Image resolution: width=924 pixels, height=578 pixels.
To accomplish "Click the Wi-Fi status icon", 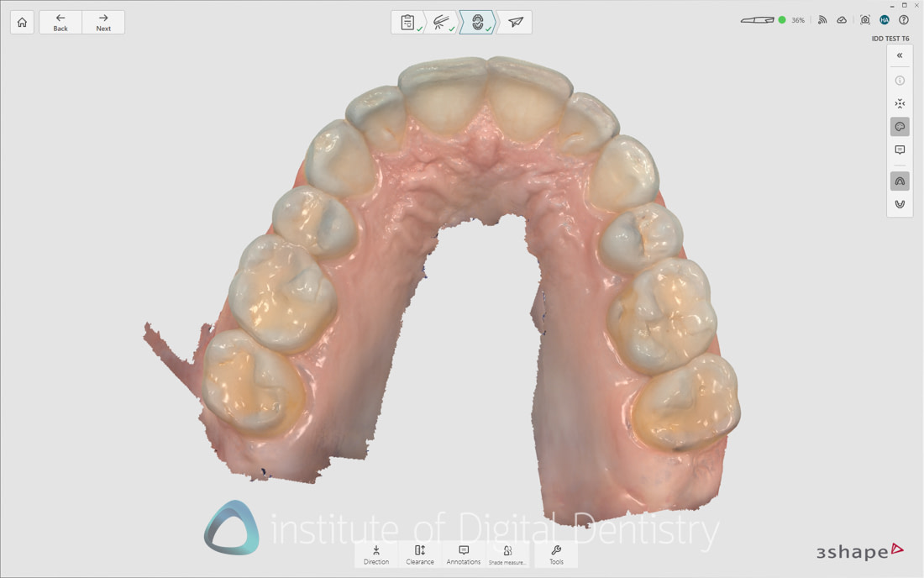I will [822, 19].
